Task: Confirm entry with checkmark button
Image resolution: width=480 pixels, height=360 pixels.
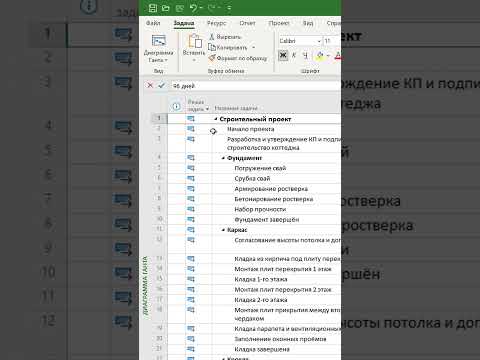Action: (x=162, y=85)
